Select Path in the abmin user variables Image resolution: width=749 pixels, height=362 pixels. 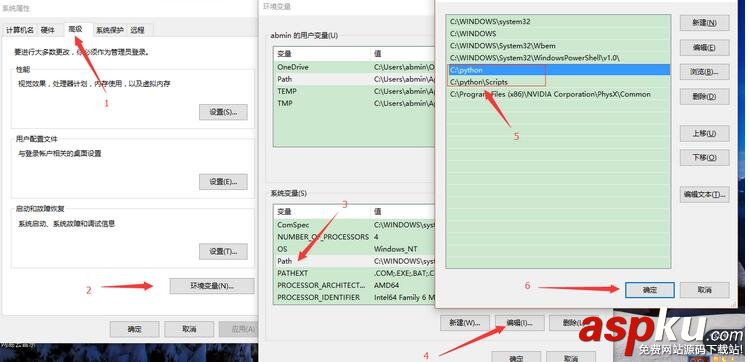(x=354, y=79)
